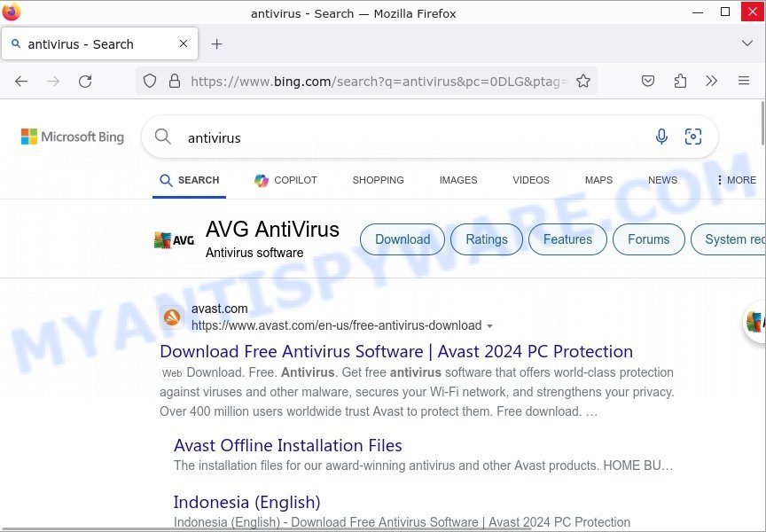This screenshot has height=532, width=766.
Task: Select the SEARCH results tab
Action: pyautogui.click(x=190, y=180)
